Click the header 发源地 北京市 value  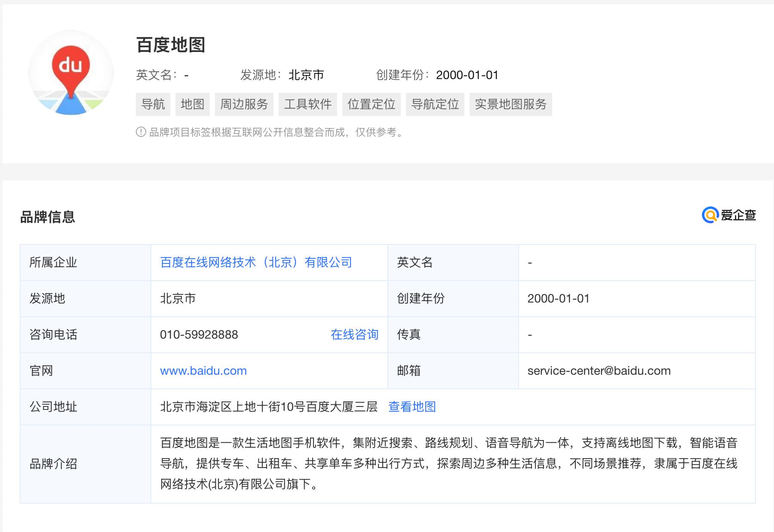[306, 75]
